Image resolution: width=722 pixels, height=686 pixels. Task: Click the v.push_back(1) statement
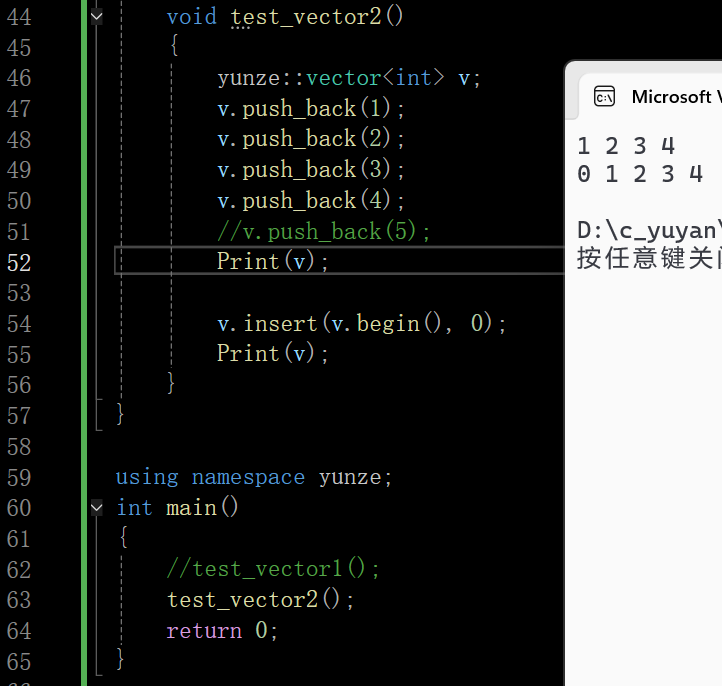(311, 109)
